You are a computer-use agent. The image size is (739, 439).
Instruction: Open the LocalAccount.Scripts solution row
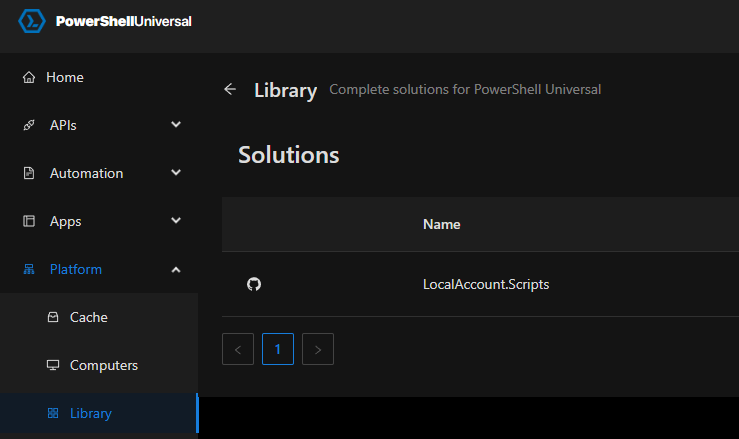pyautogui.click(x=486, y=284)
